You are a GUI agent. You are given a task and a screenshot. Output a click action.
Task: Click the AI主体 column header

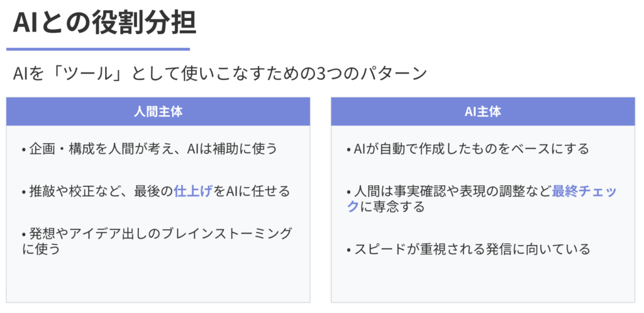483,111
